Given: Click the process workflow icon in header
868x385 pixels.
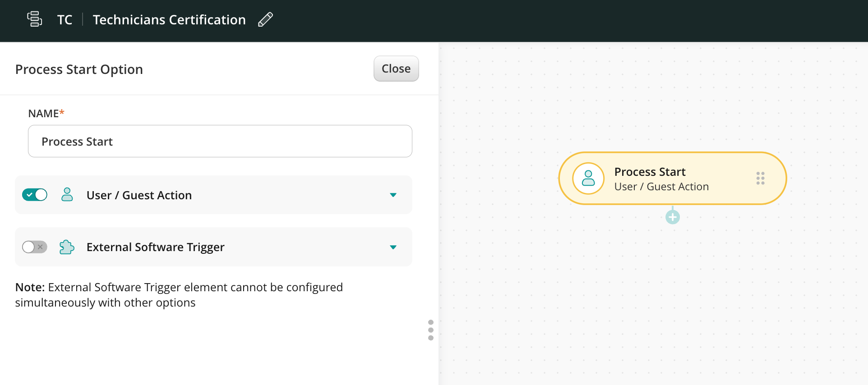Looking at the screenshot, I should click(35, 19).
